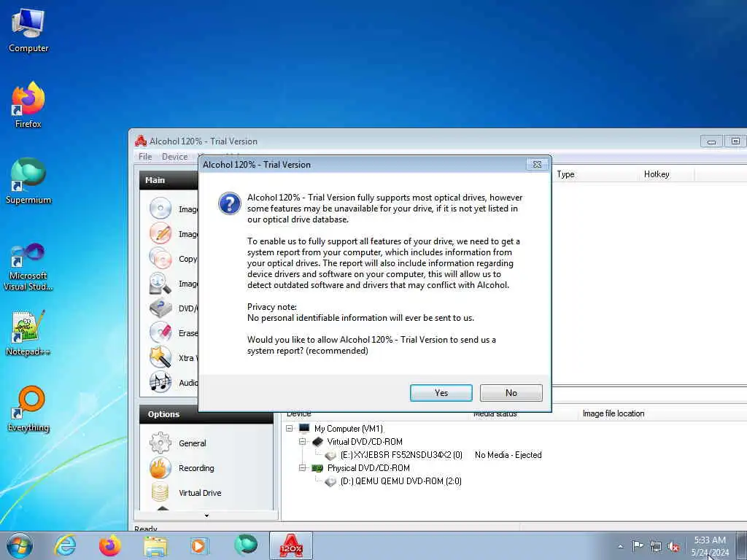
Task: Select the Virtual DVD/CD-ROM tree item
Action: 365,441
